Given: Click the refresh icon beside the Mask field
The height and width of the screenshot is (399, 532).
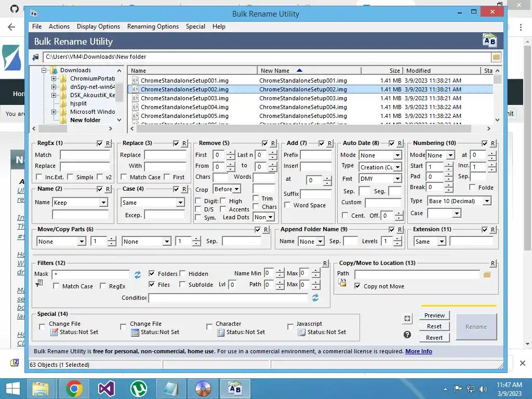Looking at the screenshot, I should pyautogui.click(x=137, y=274).
